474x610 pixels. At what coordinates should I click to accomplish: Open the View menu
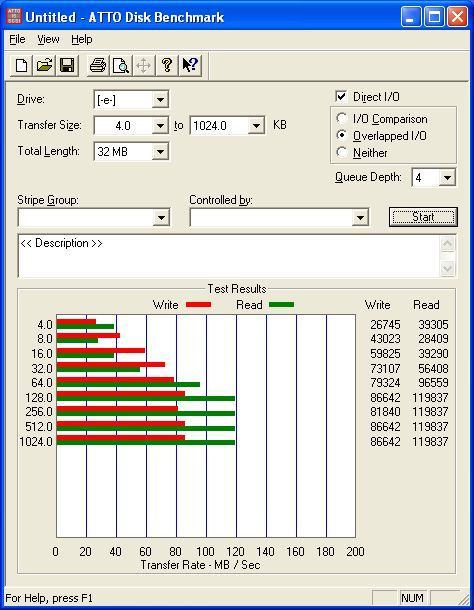click(x=48, y=39)
